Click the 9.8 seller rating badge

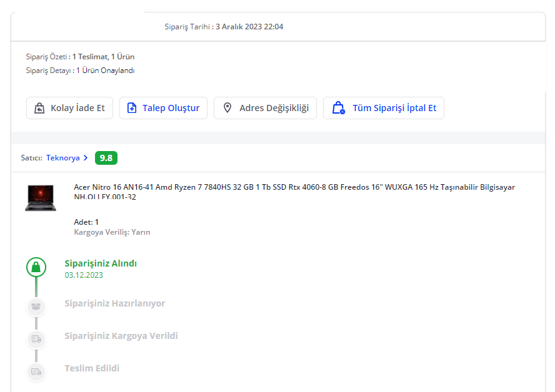(106, 158)
